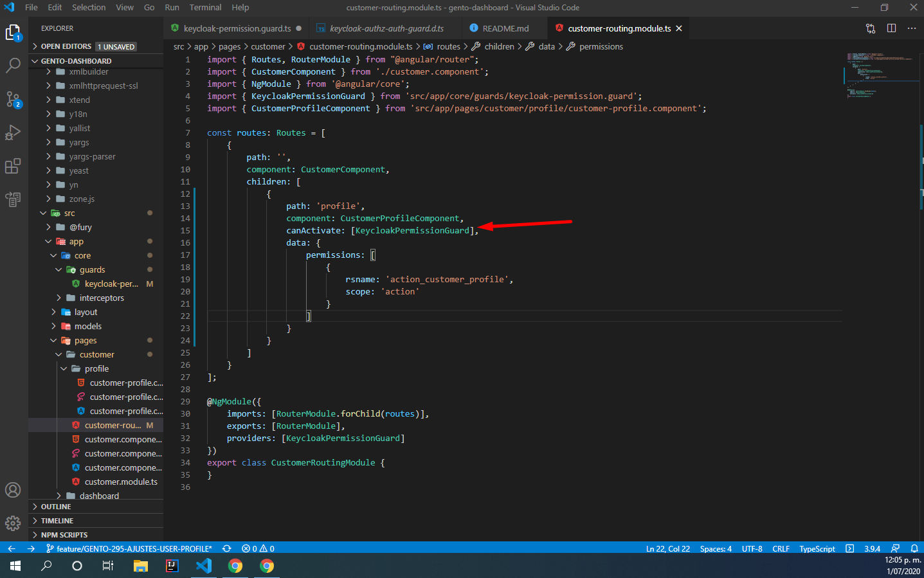Change line endings via CRLF indicator
Screen dimensions: 924x578
781,548
